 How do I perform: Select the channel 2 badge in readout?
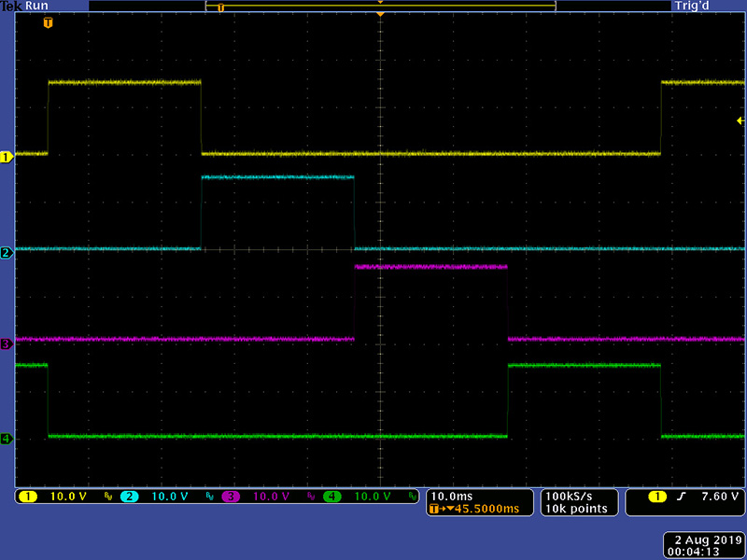129,497
